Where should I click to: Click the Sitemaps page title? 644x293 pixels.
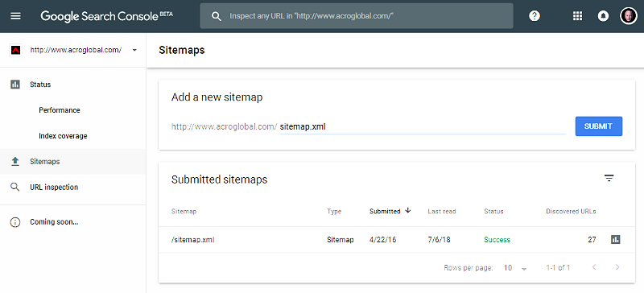(182, 50)
